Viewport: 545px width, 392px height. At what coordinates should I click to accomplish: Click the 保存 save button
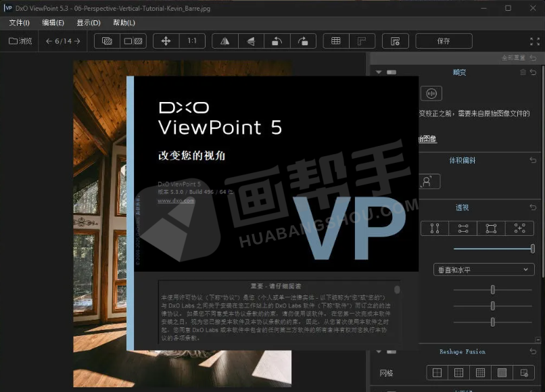pyautogui.click(x=444, y=41)
